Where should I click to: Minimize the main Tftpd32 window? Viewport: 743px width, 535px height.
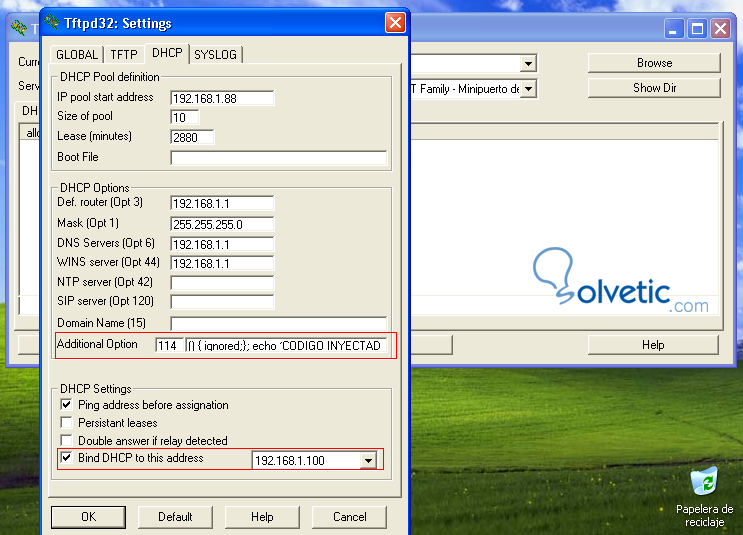pos(673,28)
